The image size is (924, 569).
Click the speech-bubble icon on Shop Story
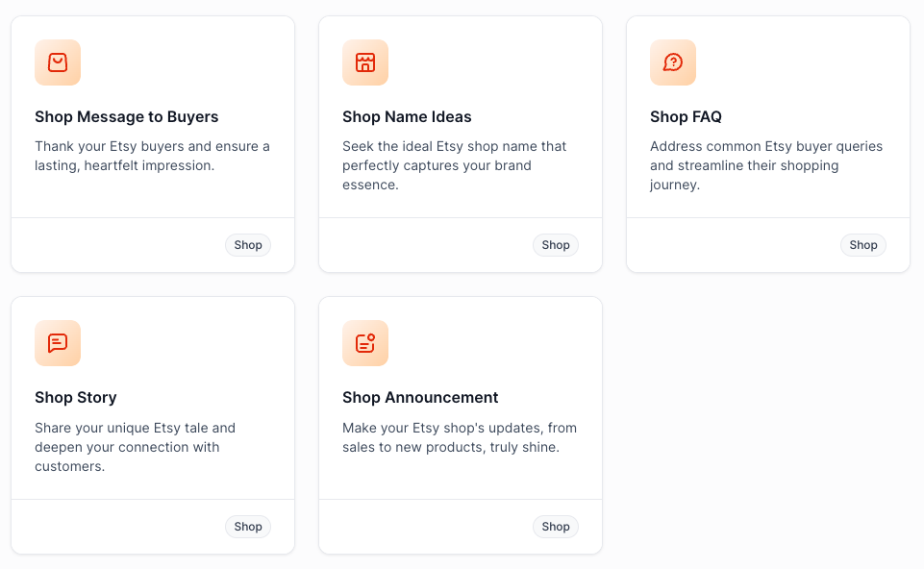[x=58, y=343]
